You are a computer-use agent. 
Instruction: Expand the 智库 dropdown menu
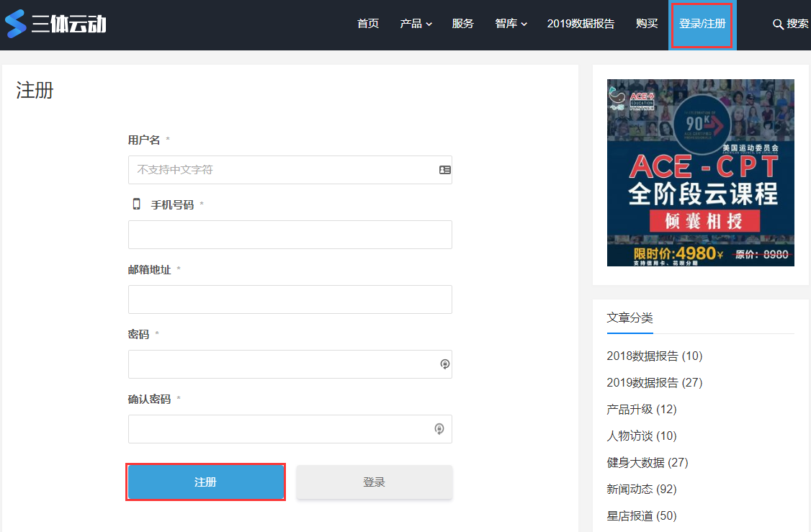(x=511, y=24)
